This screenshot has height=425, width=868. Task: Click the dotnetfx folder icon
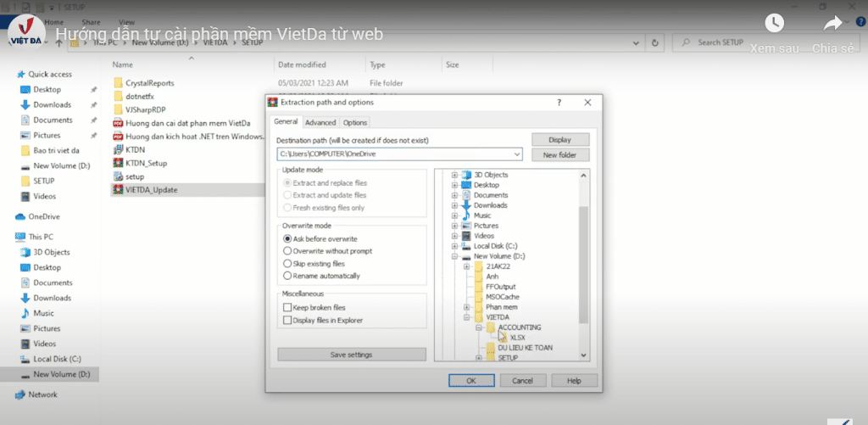pos(118,97)
